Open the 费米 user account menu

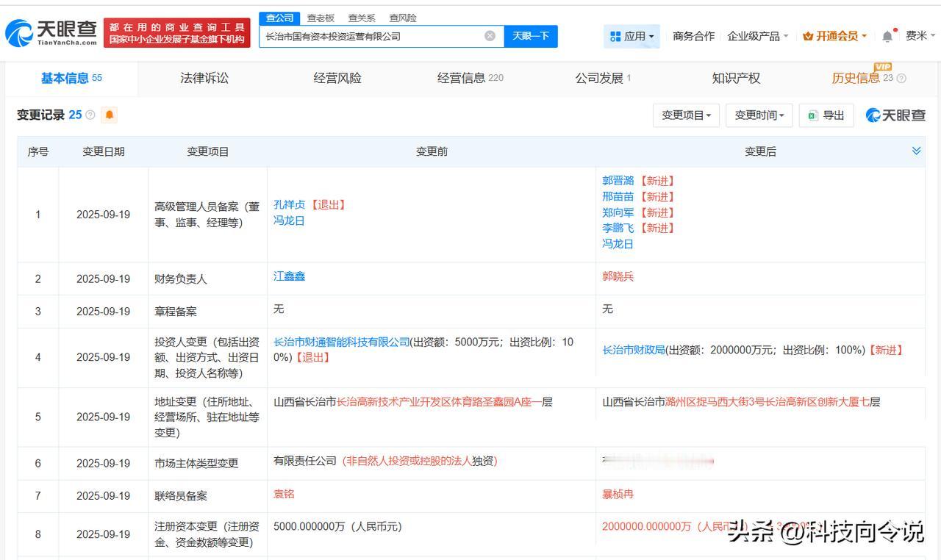click(x=921, y=36)
